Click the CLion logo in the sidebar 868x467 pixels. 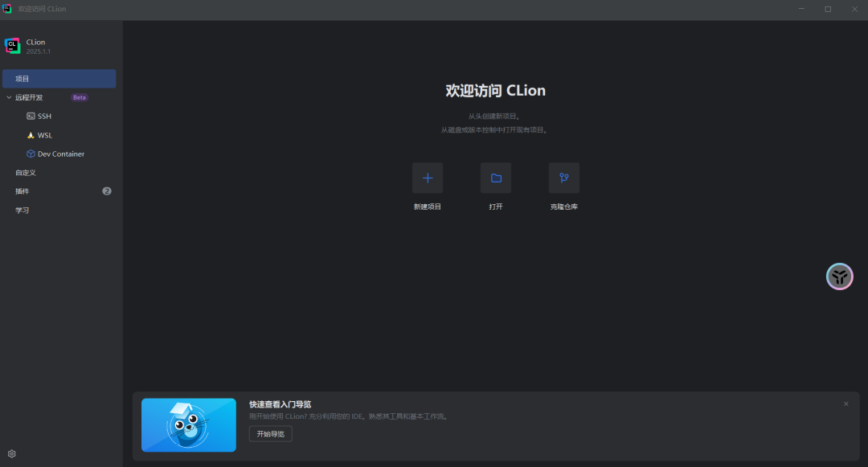click(x=12, y=45)
